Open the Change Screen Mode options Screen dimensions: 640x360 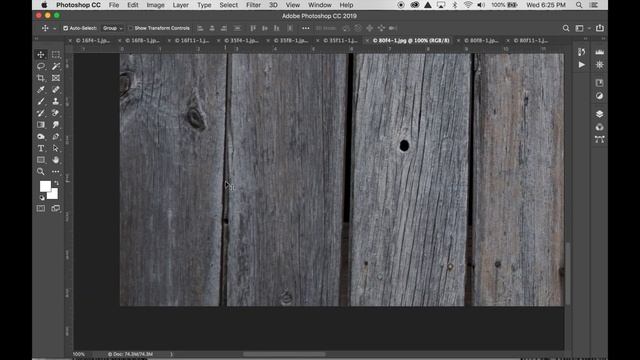(x=56, y=209)
